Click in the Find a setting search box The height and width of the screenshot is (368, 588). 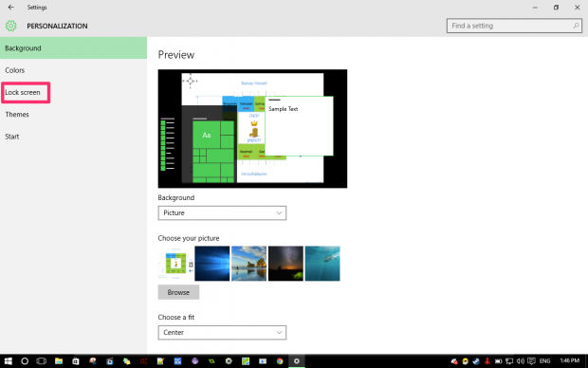coord(514,26)
